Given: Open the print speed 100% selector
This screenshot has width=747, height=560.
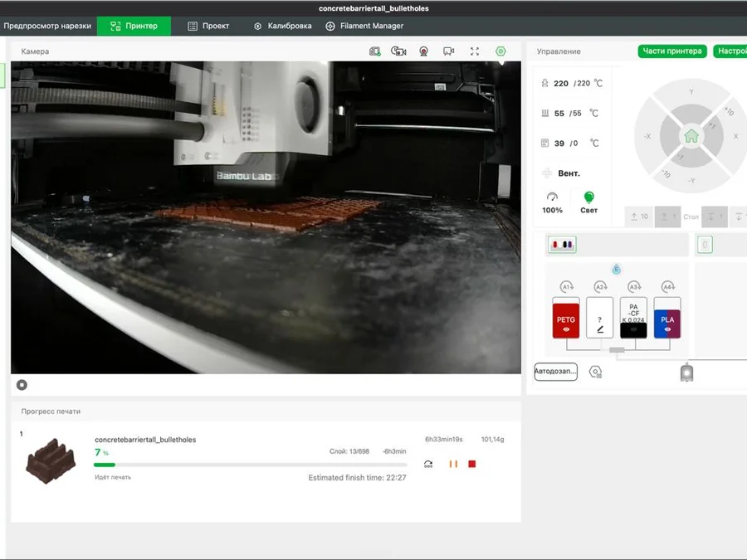Looking at the screenshot, I should 552,203.
